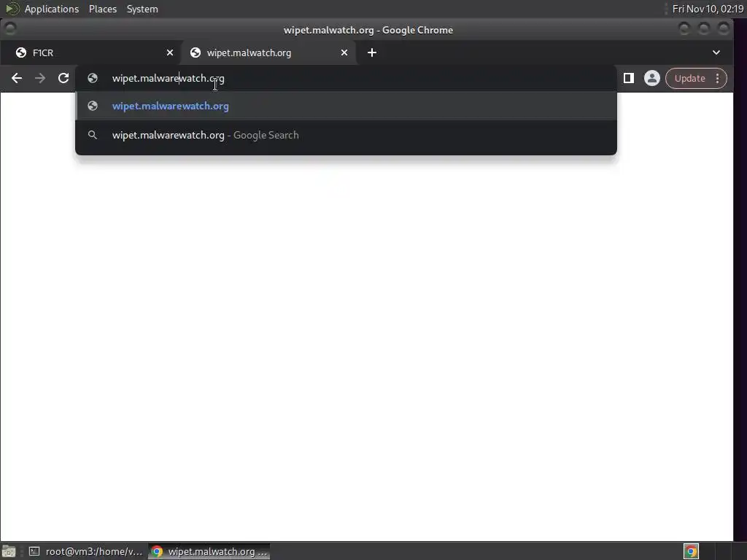
Task: Click the Applications menu logo icon
Action: 12,9
